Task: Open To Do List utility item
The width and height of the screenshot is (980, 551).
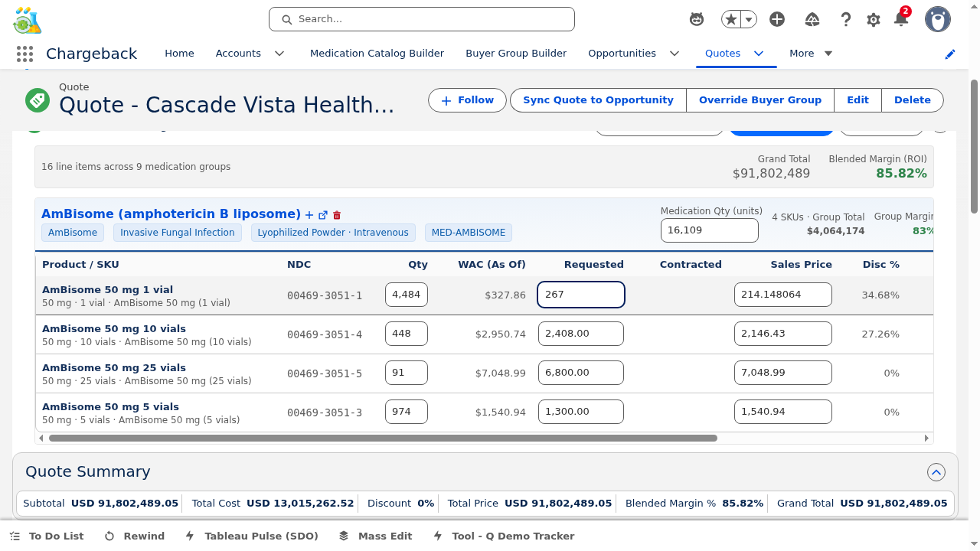Action: 47,536
